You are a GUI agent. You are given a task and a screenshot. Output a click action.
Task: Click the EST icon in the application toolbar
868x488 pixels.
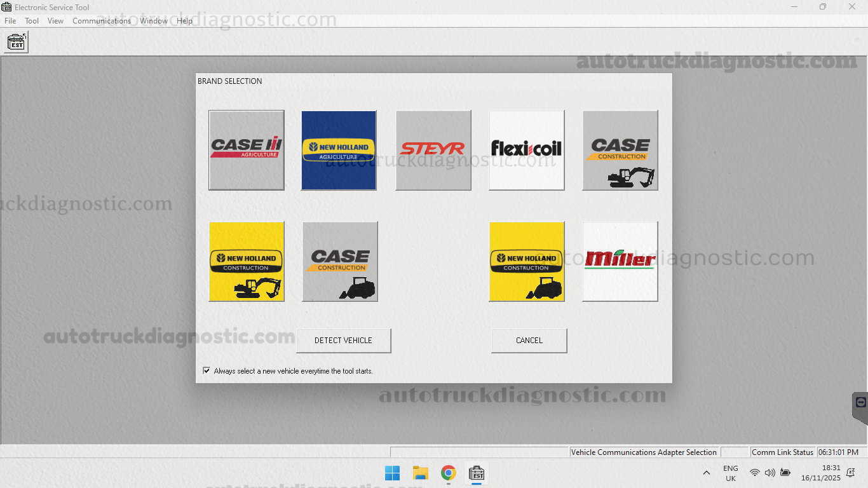pyautogui.click(x=17, y=43)
